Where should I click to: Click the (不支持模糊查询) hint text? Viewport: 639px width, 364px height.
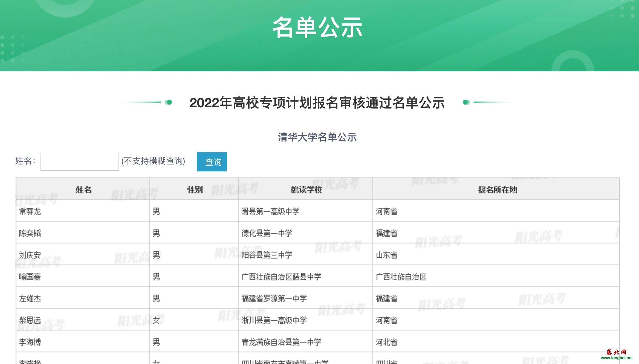click(x=153, y=161)
